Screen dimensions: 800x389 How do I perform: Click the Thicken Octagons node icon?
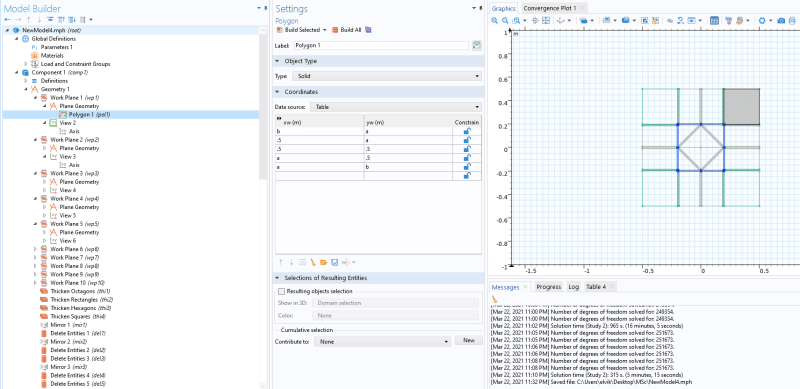click(x=44, y=291)
